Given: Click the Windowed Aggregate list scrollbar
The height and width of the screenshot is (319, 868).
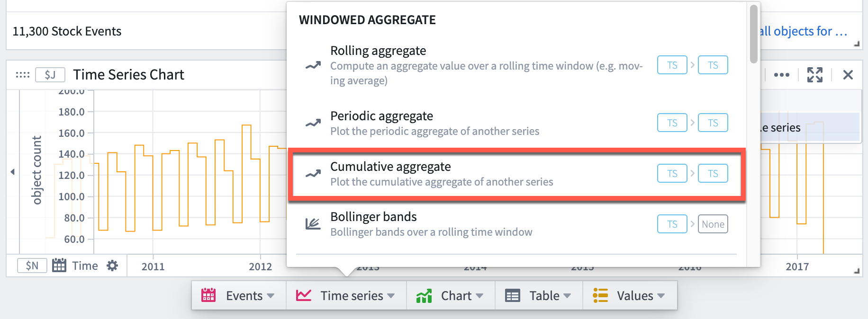Looking at the screenshot, I should (x=753, y=34).
